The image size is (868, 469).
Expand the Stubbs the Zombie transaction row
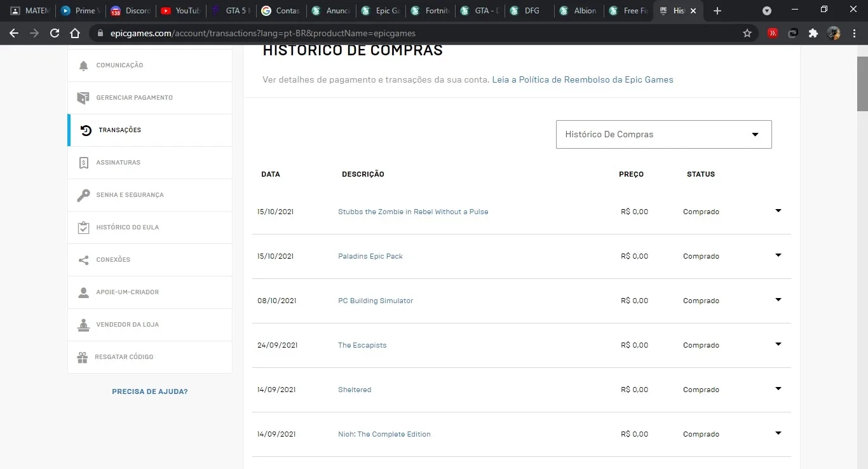(778, 211)
